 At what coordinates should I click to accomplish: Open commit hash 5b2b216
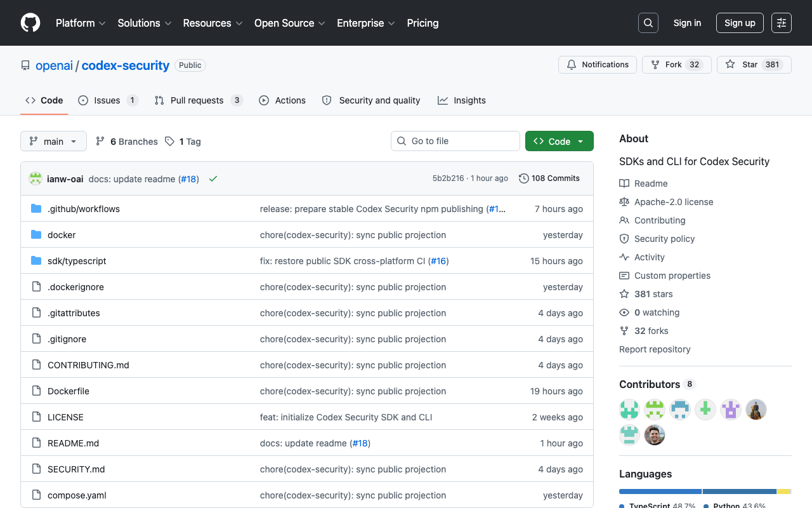coord(448,178)
